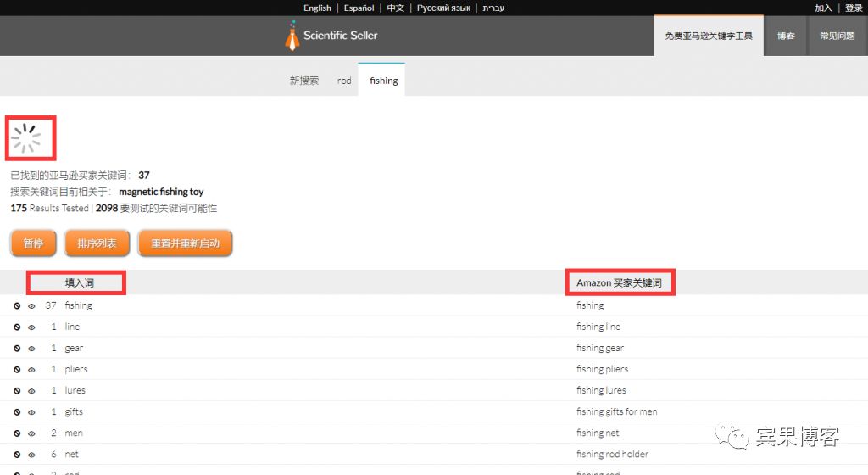
Task: Click the 暂停 pause button
Action: coord(33,243)
